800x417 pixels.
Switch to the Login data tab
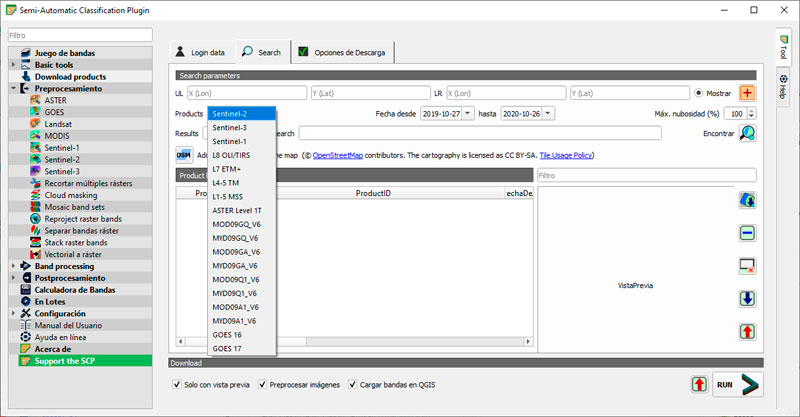pyautogui.click(x=201, y=52)
